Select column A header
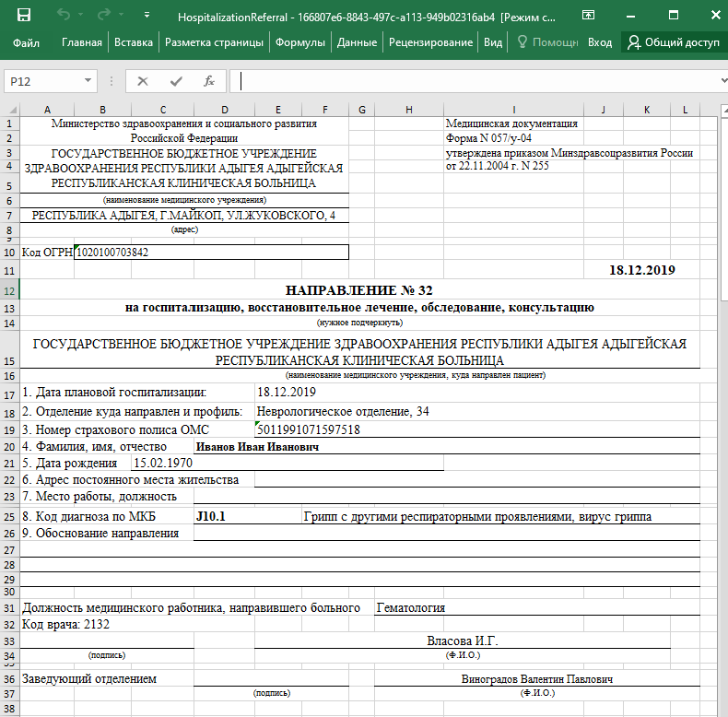This screenshot has width=728, height=717. click(x=47, y=110)
